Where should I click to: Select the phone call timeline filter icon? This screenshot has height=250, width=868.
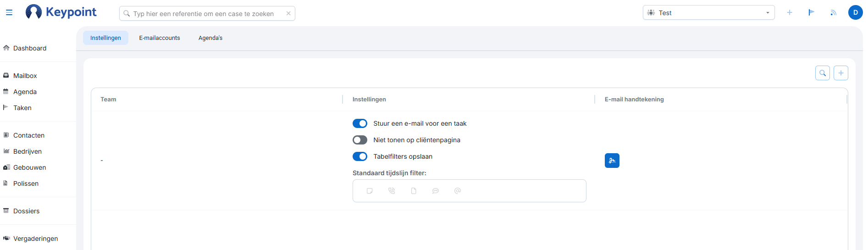click(392, 191)
